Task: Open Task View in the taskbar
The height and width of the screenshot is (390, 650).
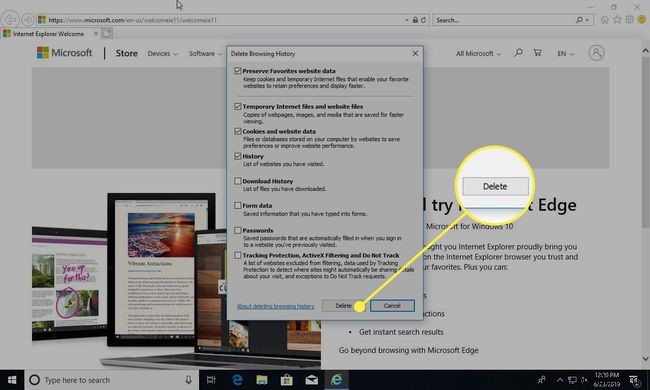Action: tap(211, 380)
